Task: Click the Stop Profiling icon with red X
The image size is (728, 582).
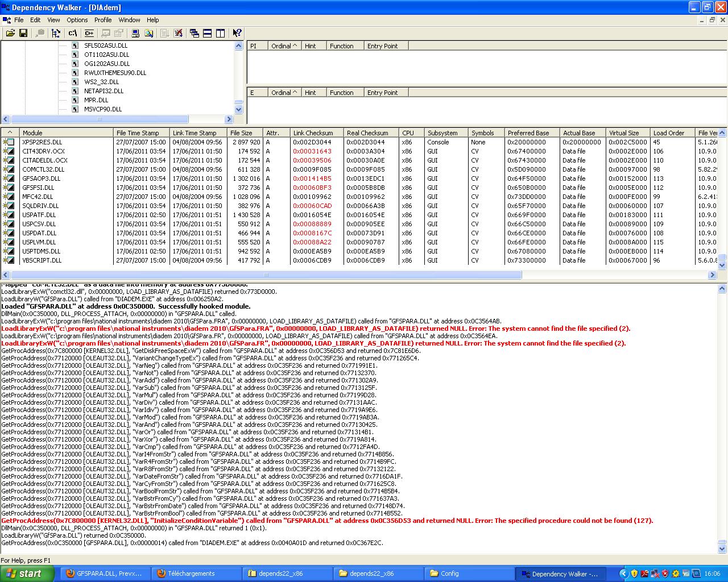Action: click(x=178, y=34)
